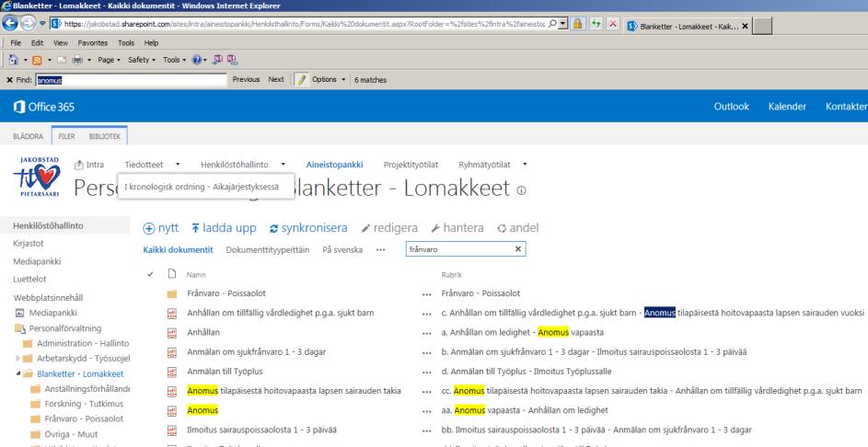Open the Edit menu
This screenshot has height=447, width=868.
coord(37,42)
